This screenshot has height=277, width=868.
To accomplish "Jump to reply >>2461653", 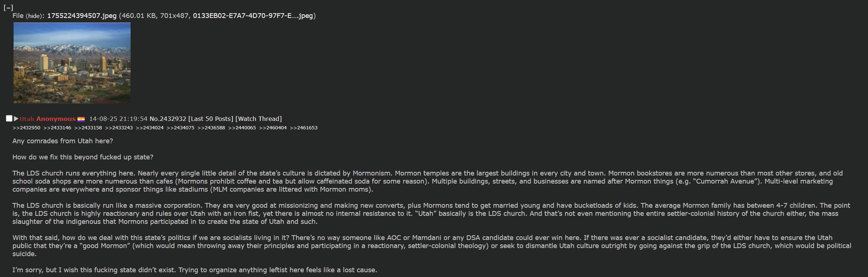I will [x=304, y=128].
